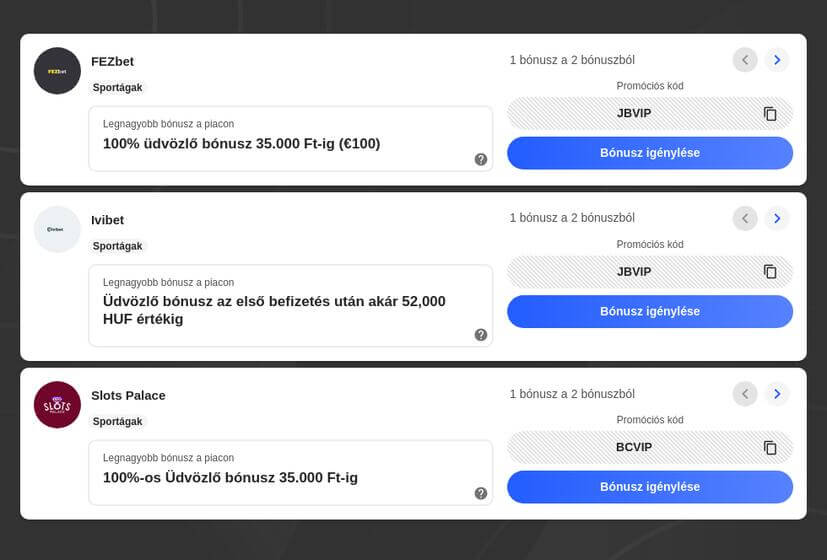Open help icon on FEZbet bonus
Screen dimensions: 827x560
(481, 159)
